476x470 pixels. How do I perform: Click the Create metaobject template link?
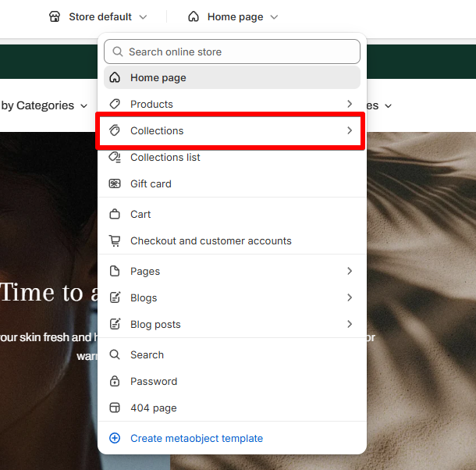[197, 439]
